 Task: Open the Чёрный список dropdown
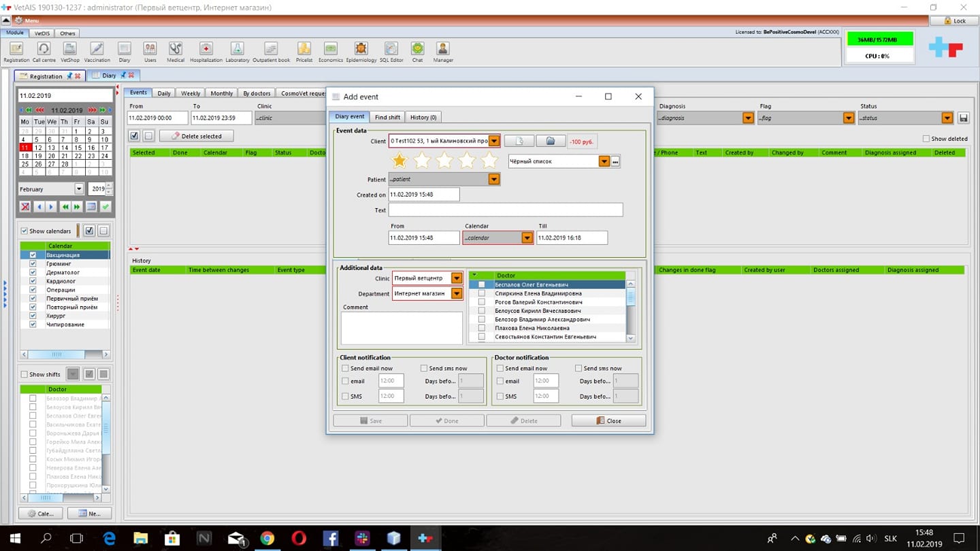(604, 161)
